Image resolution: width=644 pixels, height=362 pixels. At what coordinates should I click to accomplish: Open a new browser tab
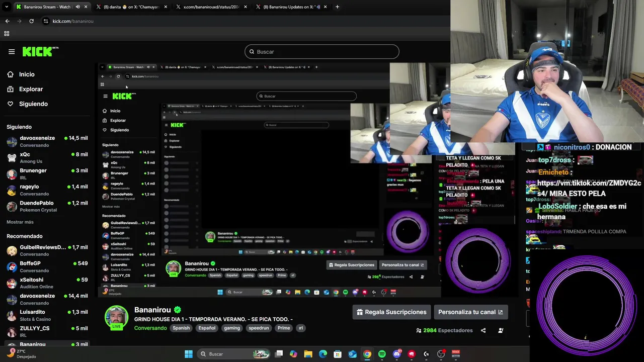tap(337, 7)
